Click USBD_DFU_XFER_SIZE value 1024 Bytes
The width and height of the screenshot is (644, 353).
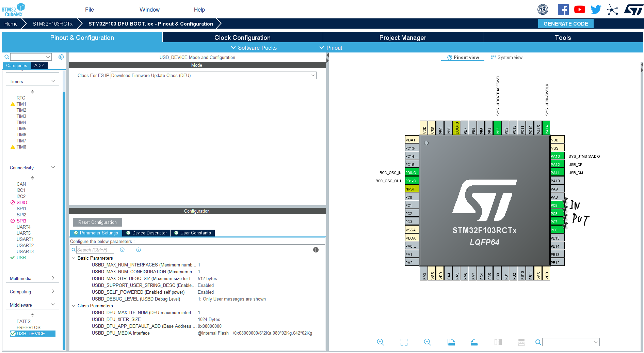pyautogui.click(x=209, y=319)
